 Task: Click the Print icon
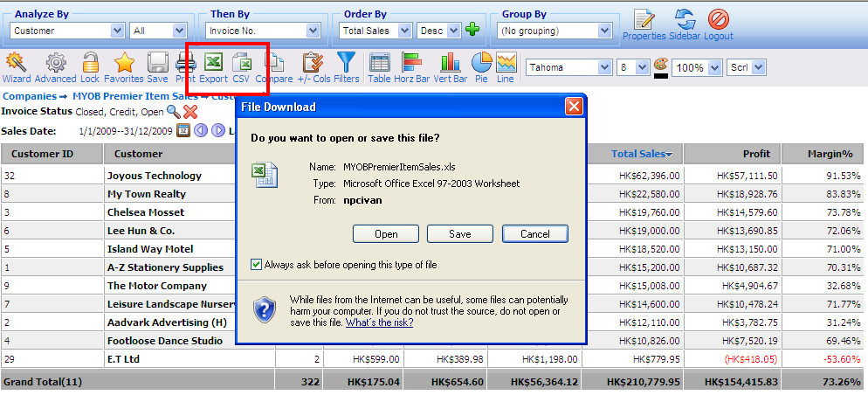[185, 67]
